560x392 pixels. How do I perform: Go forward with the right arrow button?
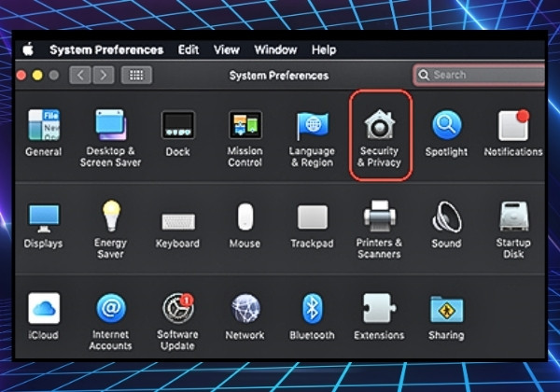(104, 75)
